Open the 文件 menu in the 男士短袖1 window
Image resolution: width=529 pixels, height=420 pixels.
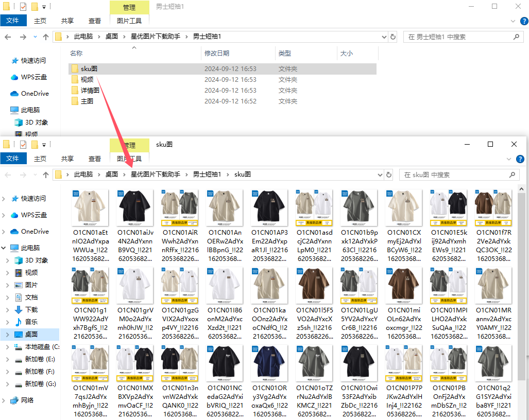coord(13,21)
